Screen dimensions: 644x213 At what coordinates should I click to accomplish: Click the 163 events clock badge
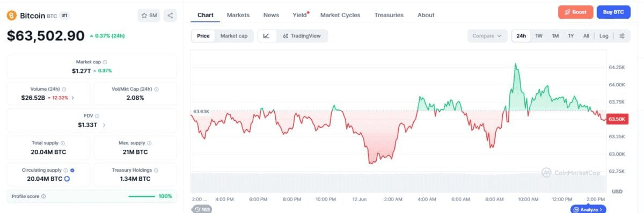(x=202, y=209)
